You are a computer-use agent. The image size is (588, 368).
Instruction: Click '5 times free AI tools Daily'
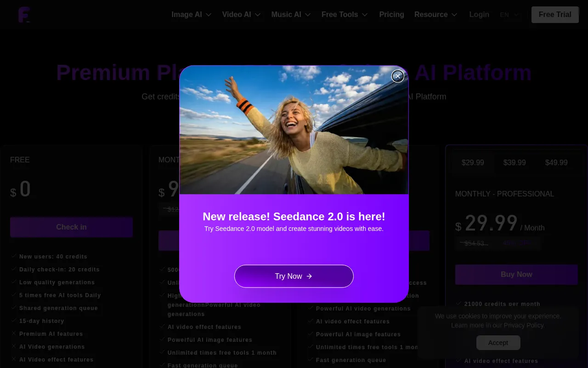[x=60, y=295]
